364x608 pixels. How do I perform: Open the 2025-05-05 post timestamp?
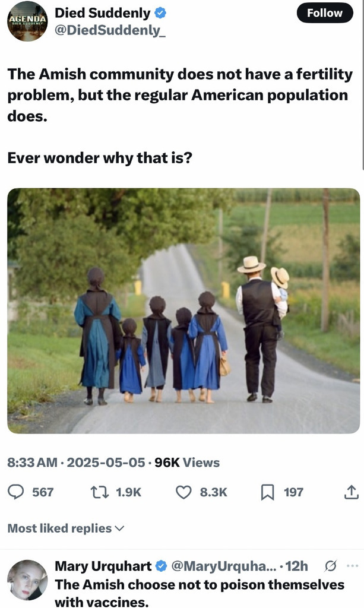pos(106,462)
